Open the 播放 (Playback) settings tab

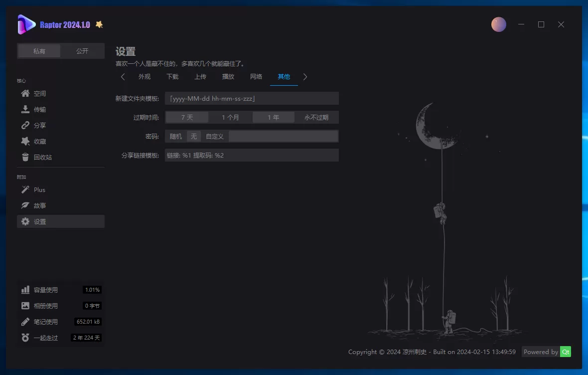tap(228, 77)
